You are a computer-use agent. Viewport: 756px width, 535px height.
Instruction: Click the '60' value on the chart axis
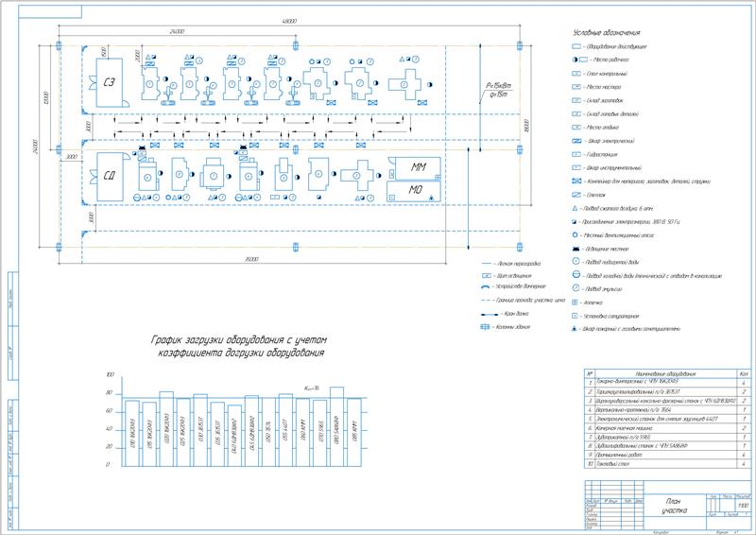point(110,411)
